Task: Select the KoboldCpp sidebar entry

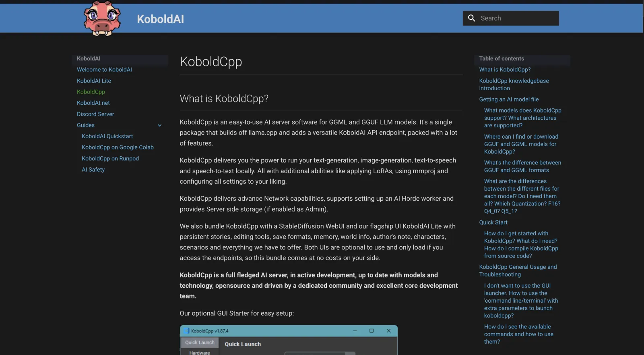Action: pos(91,92)
